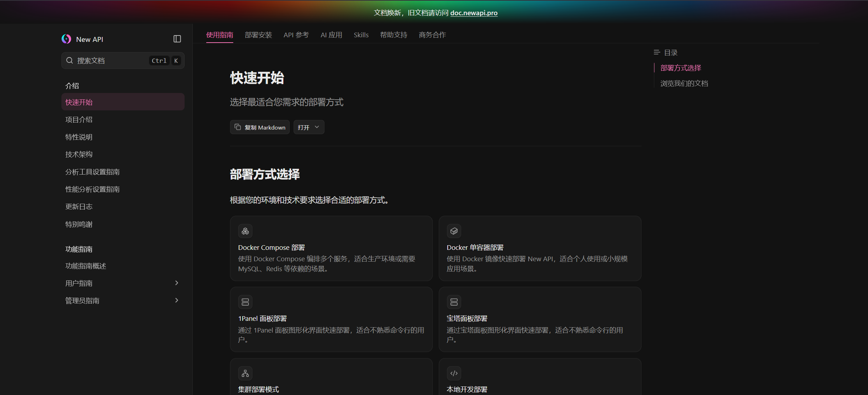The width and height of the screenshot is (868, 395).
Task: Select 快速开始 in the sidebar
Action: coord(123,102)
